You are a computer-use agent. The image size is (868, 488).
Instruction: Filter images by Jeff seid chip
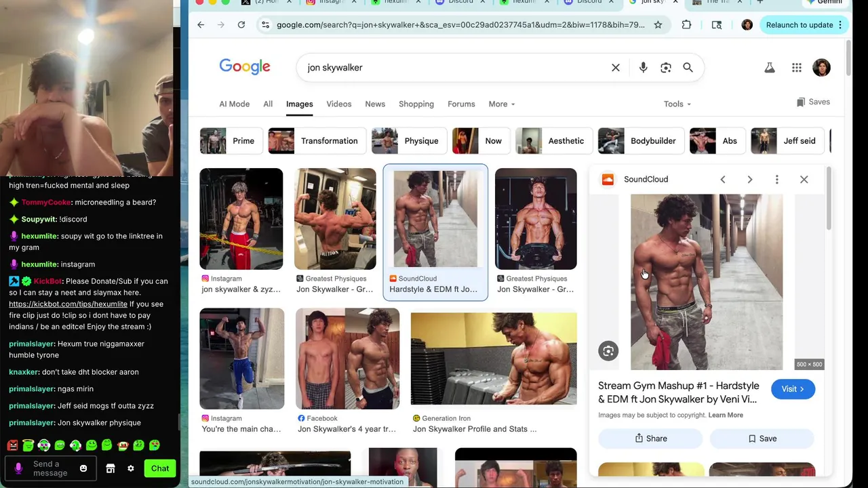787,141
